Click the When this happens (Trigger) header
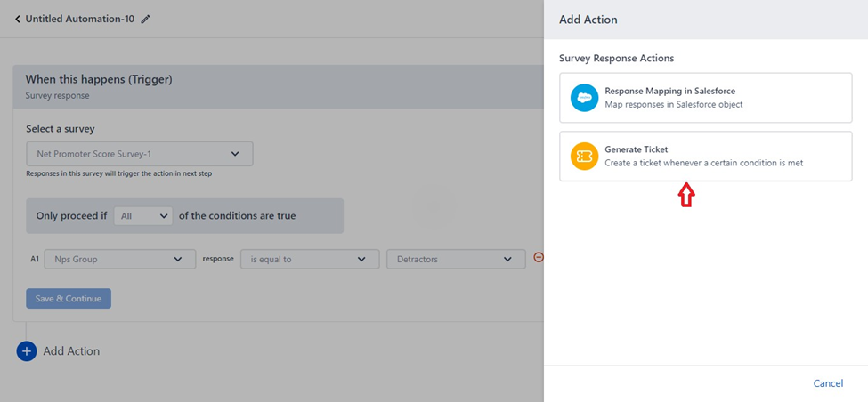This screenshot has width=868, height=402. tap(99, 79)
